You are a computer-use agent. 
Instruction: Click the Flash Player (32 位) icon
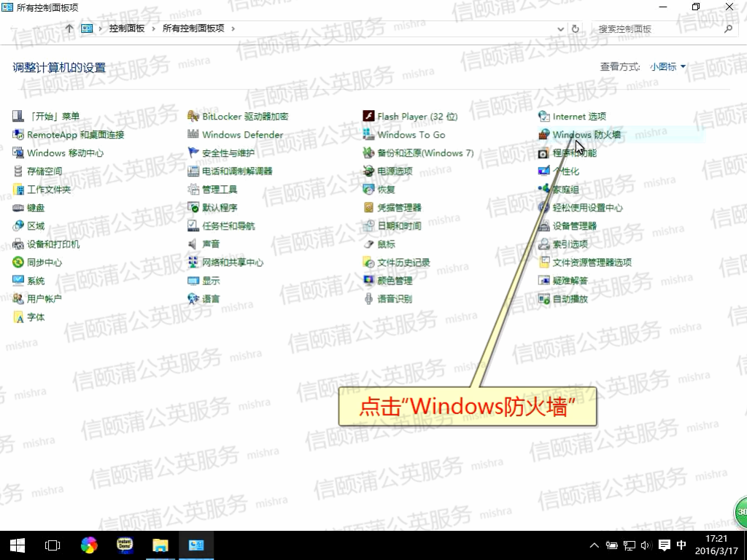tap(368, 117)
